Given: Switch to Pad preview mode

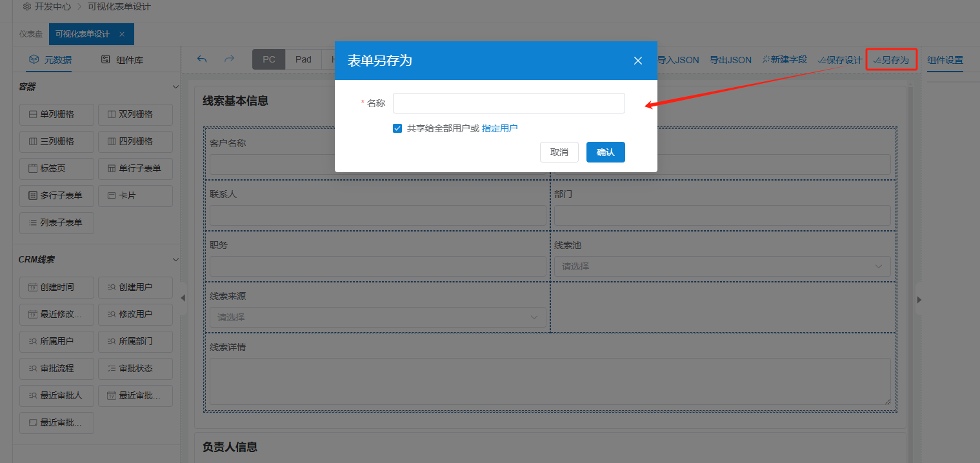Looking at the screenshot, I should pos(303,59).
